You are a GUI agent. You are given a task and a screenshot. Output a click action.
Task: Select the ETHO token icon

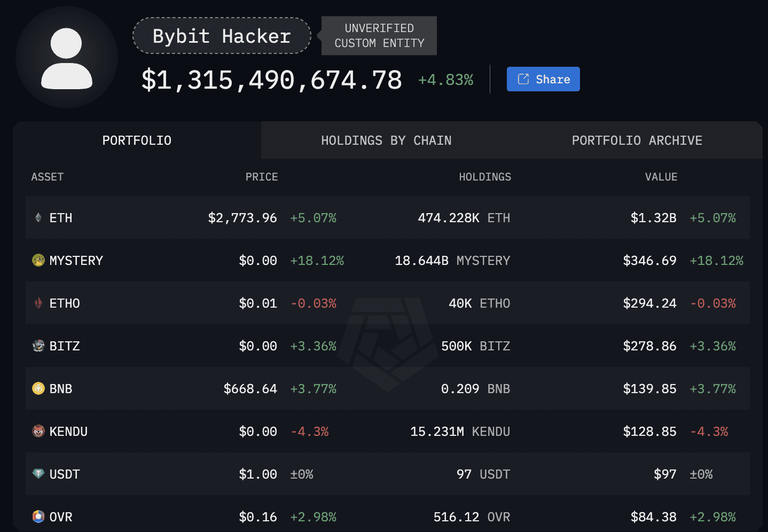pyautogui.click(x=37, y=303)
